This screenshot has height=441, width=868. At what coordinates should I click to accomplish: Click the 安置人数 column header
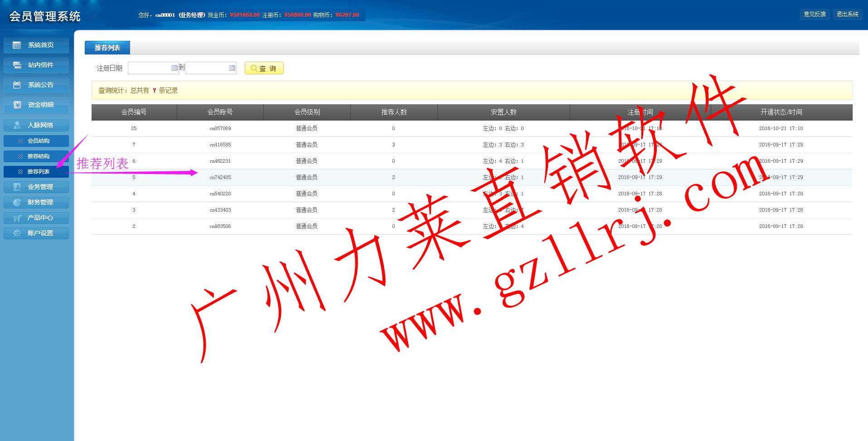504,112
